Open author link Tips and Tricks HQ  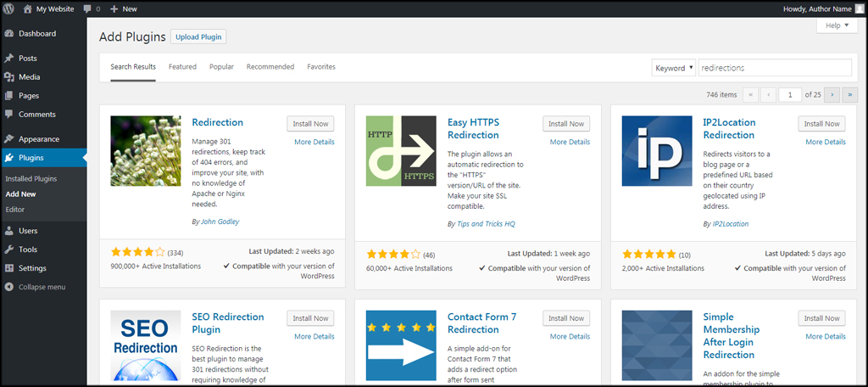tap(486, 224)
